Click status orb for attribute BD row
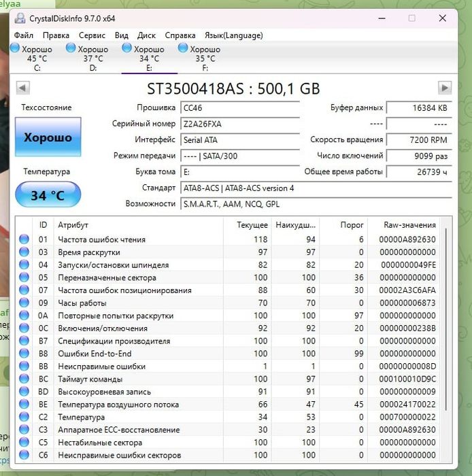 coord(24,392)
